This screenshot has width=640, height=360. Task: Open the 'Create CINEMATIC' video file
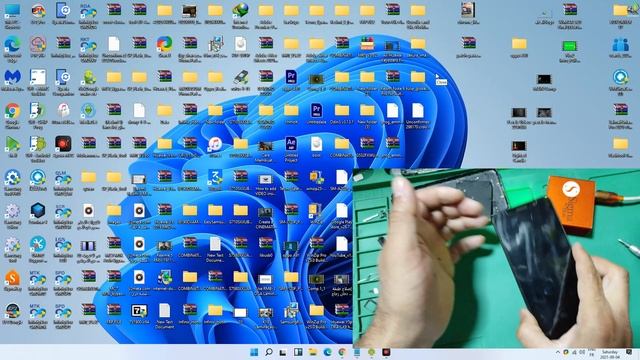266,212
